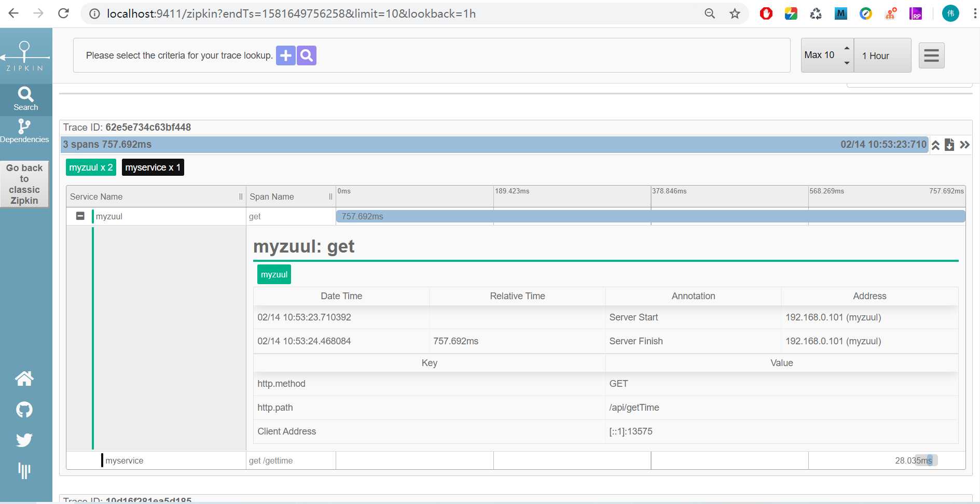Bookmark this page with star icon
980x504 pixels.
(x=735, y=13)
